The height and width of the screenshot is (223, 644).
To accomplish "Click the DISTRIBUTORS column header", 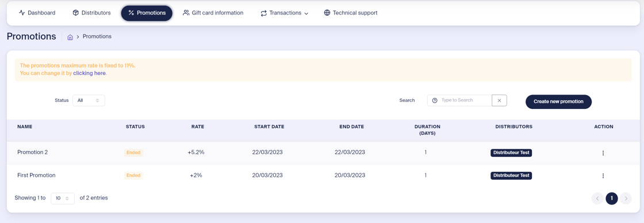I will point(514,127).
